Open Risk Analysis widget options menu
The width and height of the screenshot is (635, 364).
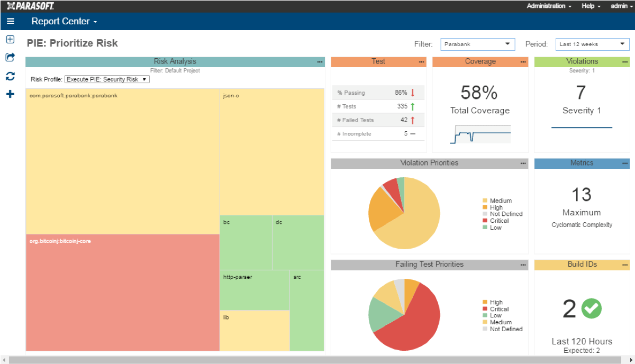[x=320, y=62]
